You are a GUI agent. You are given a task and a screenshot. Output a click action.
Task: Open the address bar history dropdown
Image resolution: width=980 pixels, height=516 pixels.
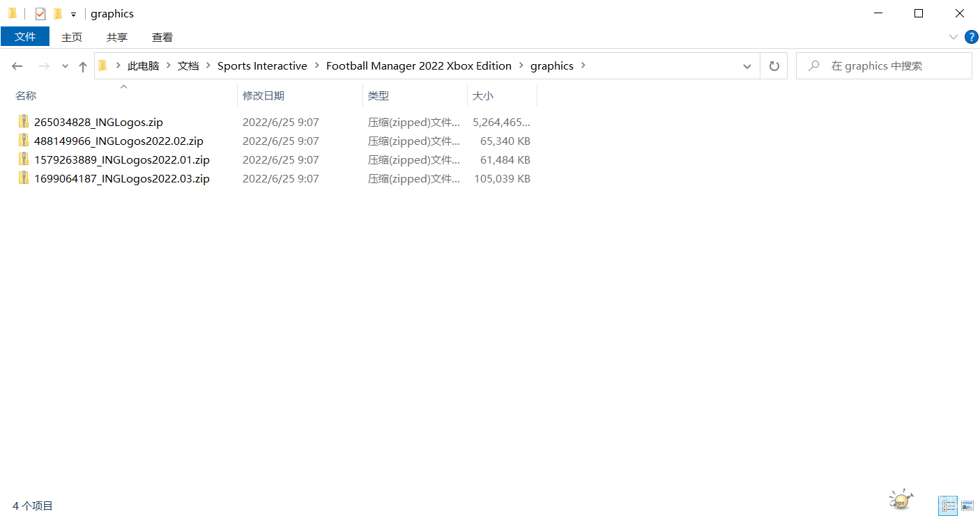(747, 66)
